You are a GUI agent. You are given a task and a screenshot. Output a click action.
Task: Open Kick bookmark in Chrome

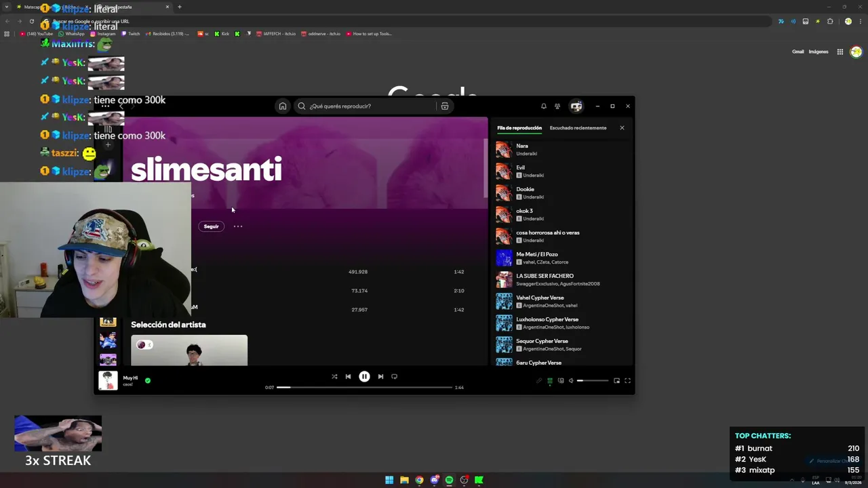tap(222, 34)
